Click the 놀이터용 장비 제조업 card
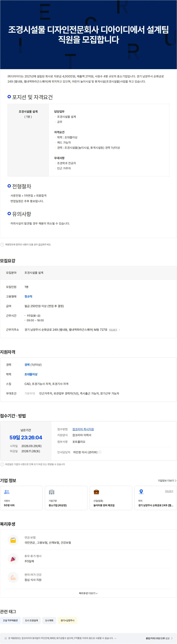This screenshot has height=644, width=177. click(x=111, y=498)
